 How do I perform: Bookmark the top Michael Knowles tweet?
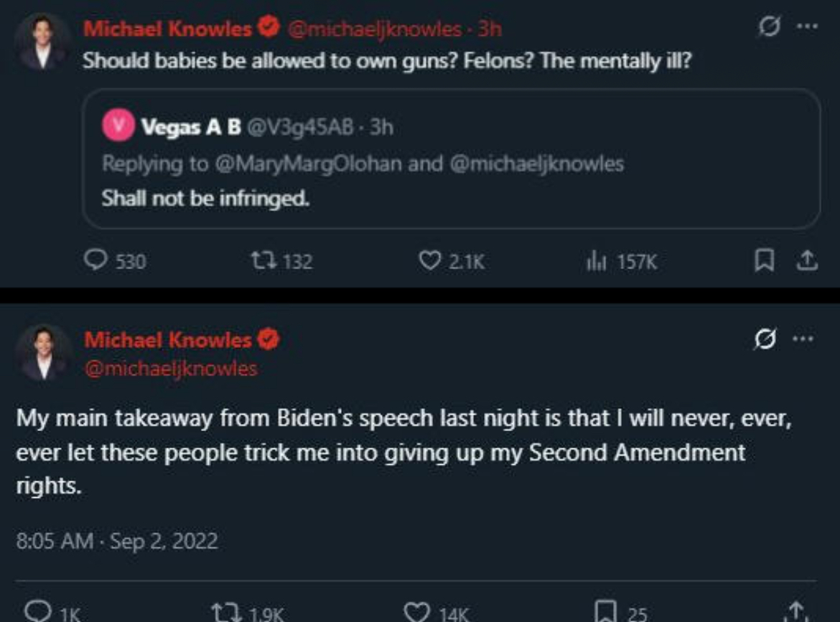point(762,261)
